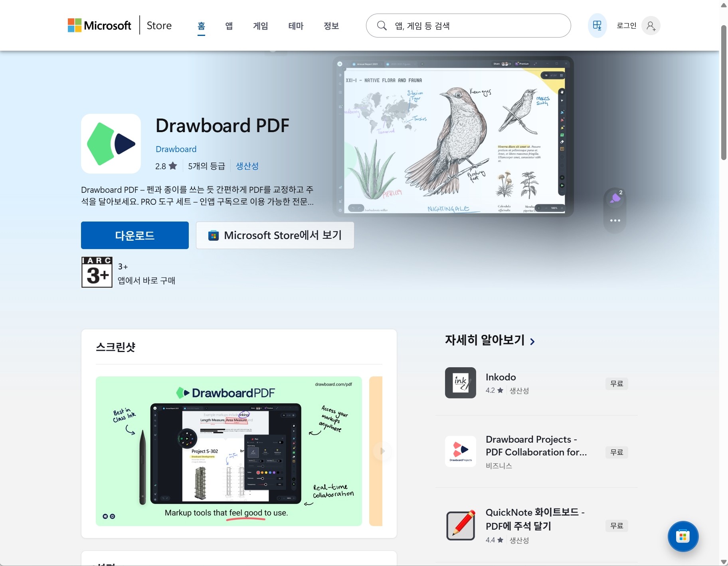Open the 테마 navigation tab
This screenshot has height=566, width=728.
(x=296, y=26)
